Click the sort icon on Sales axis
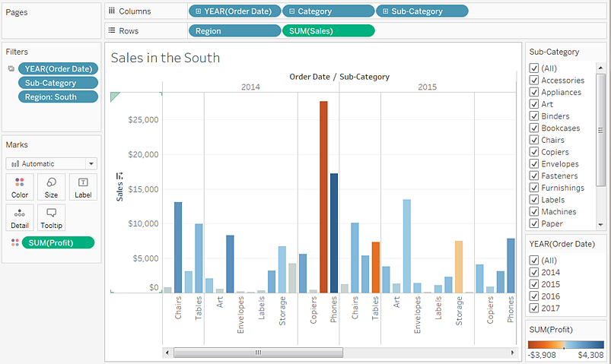Image resolution: width=611 pixels, height=364 pixels. point(119,176)
